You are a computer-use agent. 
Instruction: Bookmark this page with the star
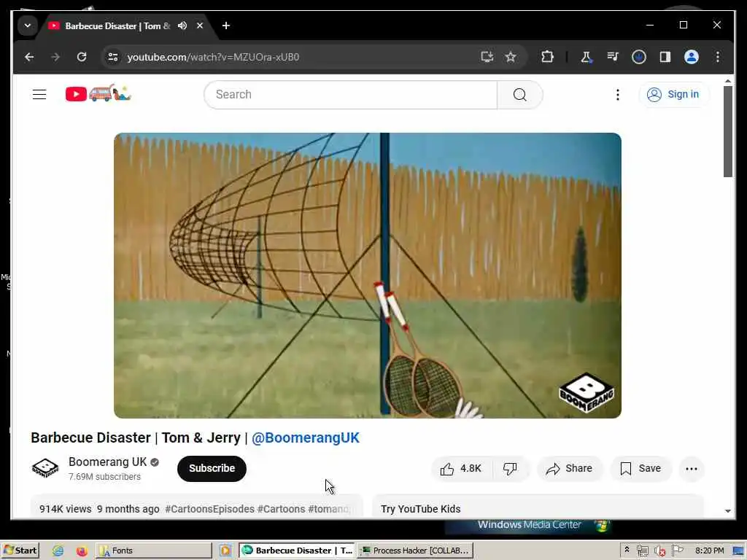(x=511, y=57)
